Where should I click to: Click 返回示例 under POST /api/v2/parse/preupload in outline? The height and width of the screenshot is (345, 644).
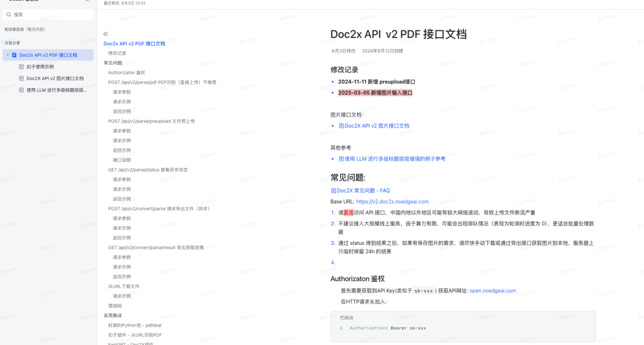[122, 151]
